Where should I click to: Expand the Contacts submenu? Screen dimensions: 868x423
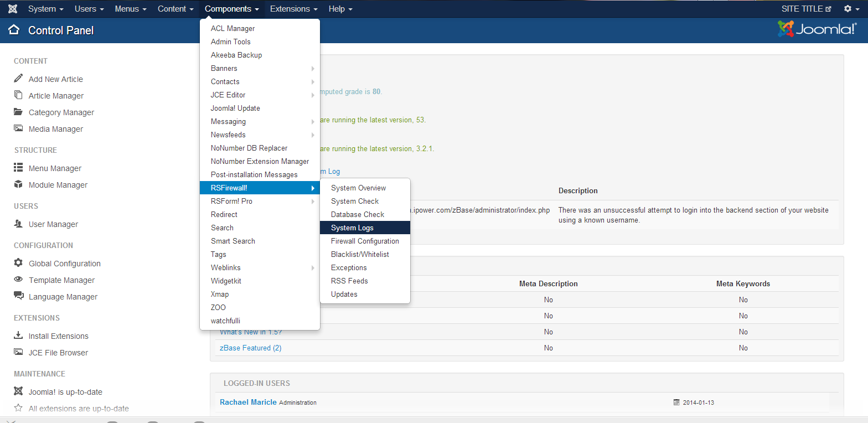tap(260, 81)
